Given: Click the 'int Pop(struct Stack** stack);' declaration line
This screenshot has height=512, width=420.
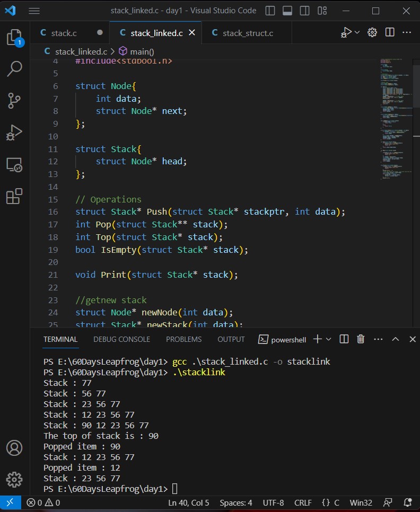Looking at the screenshot, I should click(151, 225).
